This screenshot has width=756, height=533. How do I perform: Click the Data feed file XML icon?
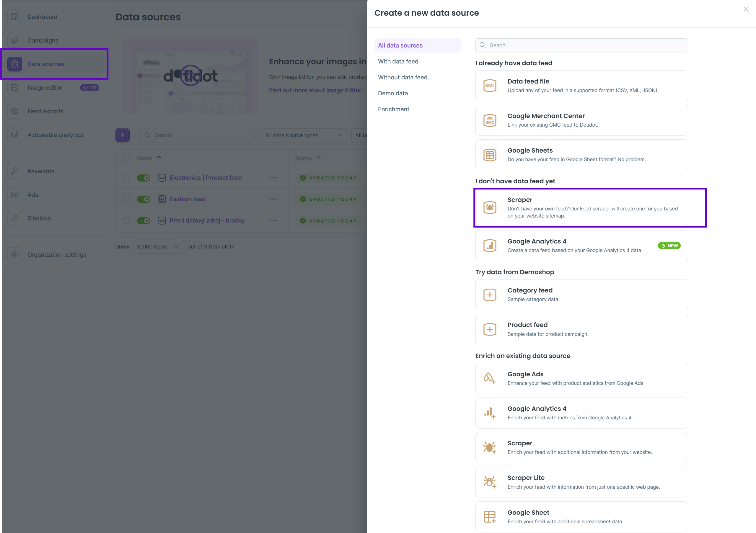click(x=490, y=86)
